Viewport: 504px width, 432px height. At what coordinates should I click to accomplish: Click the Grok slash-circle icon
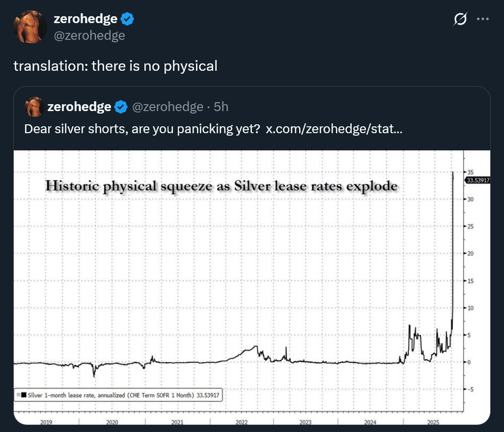pyautogui.click(x=460, y=19)
